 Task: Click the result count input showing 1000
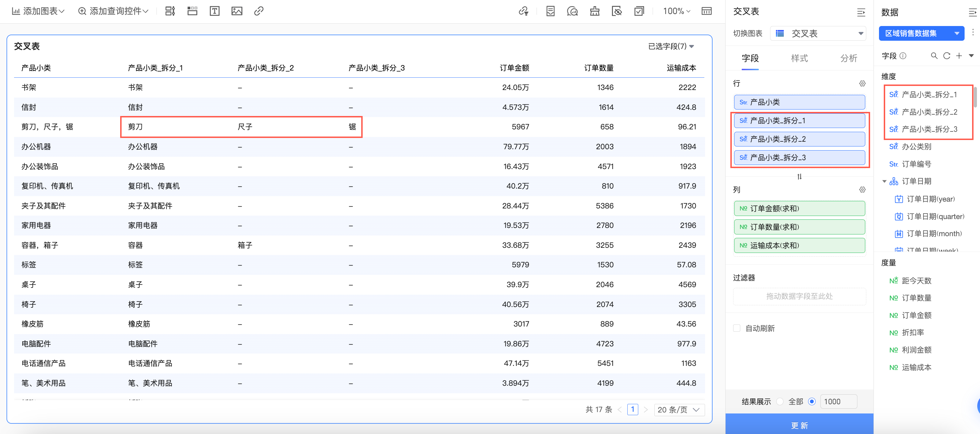coord(838,402)
